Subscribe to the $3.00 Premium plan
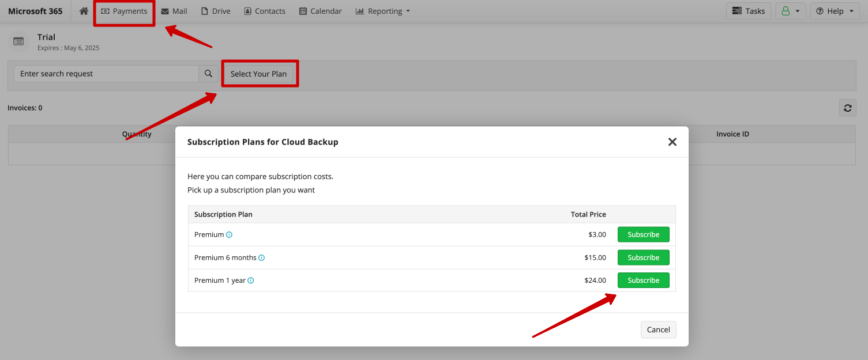Screen dimensions: 868x360 click(x=643, y=234)
